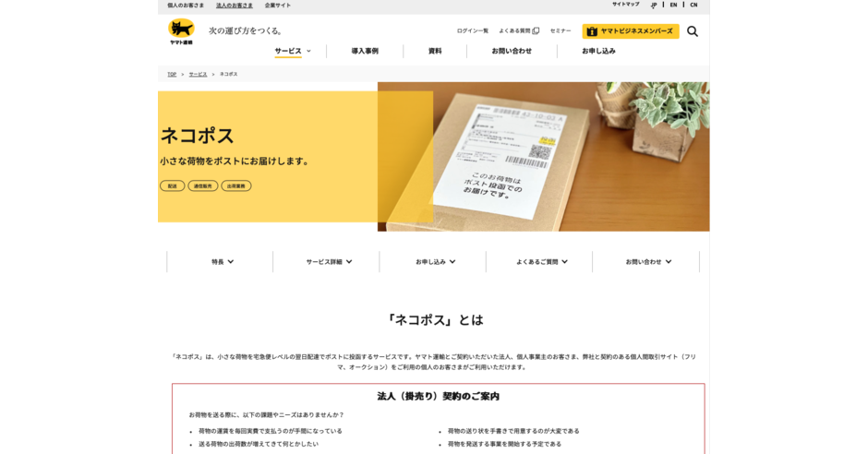Click text 次の運び方をつくる。
The height and width of the screenshot is (454, 868).
[x=246, y=31]
